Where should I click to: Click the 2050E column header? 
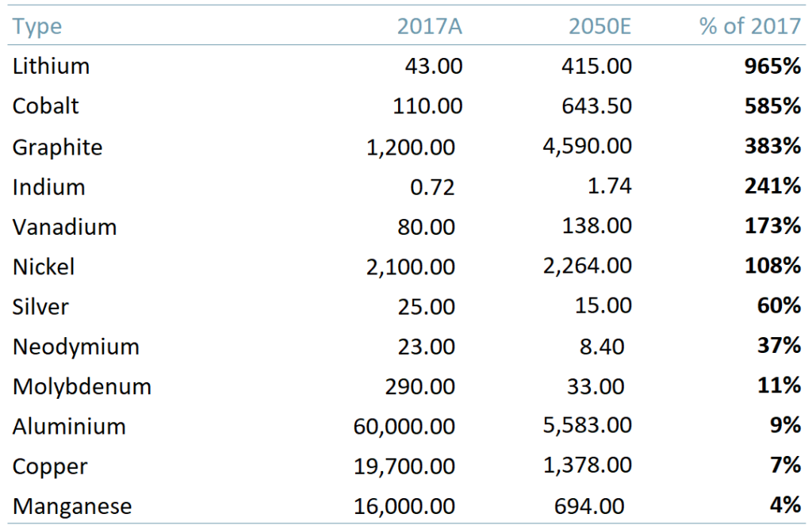599,26
